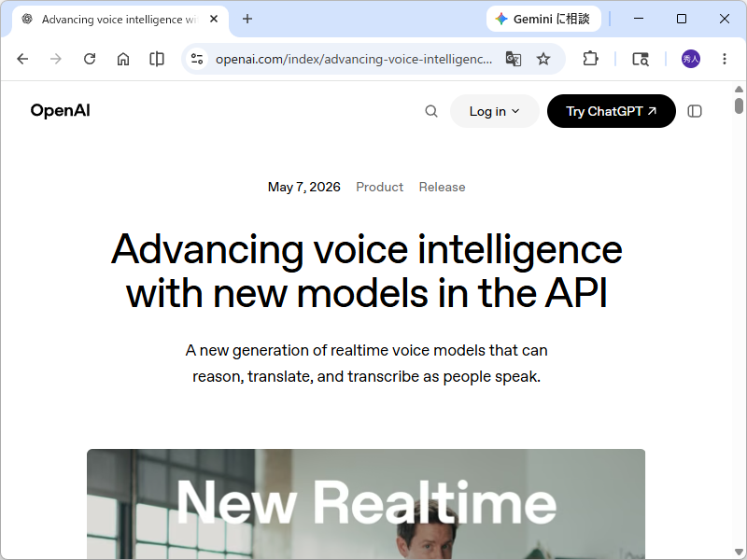Viewport: 747px width, 560px height.
Task: Minimize the Chrome window
Action: (639, 19)
